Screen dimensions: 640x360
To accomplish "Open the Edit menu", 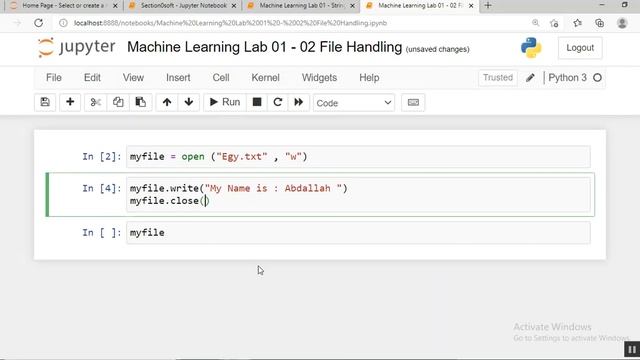I will (92, 78).
